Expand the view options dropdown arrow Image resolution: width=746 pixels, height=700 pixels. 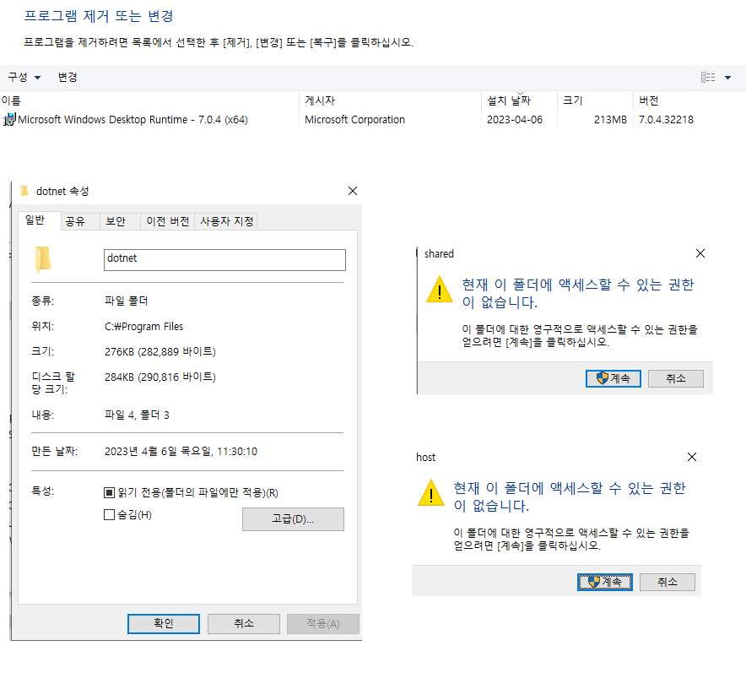pyautogui.click(x=728, y=78)
